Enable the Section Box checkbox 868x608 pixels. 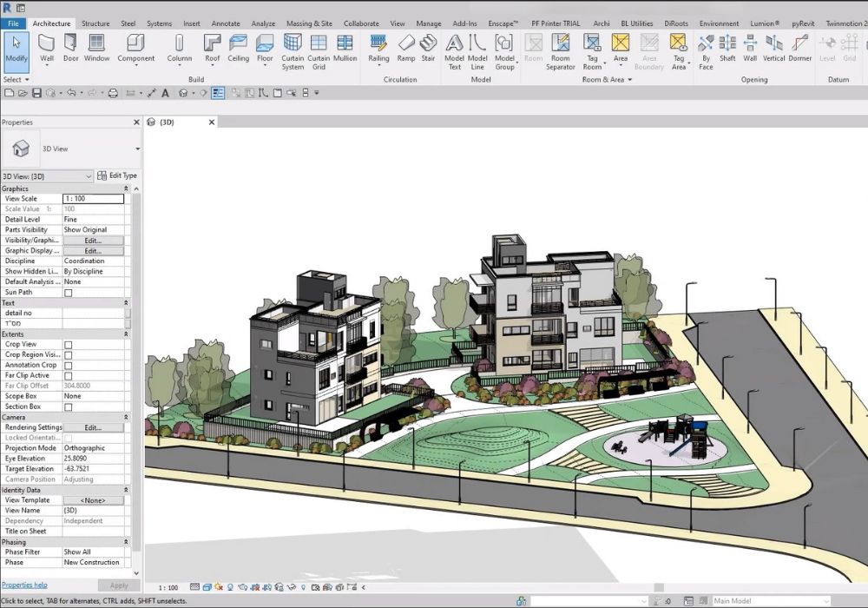(x=69, y=407)
